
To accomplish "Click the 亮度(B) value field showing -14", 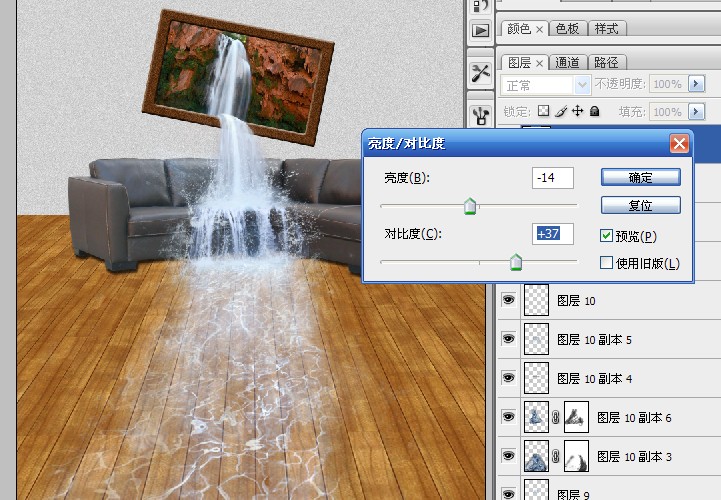I will pyautogui.click(x=553, y=178).
